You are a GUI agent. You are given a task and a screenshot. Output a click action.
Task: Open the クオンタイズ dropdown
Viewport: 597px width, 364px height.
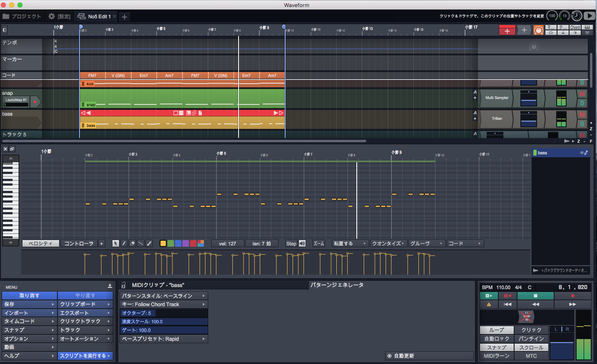(x=388, y=243)
